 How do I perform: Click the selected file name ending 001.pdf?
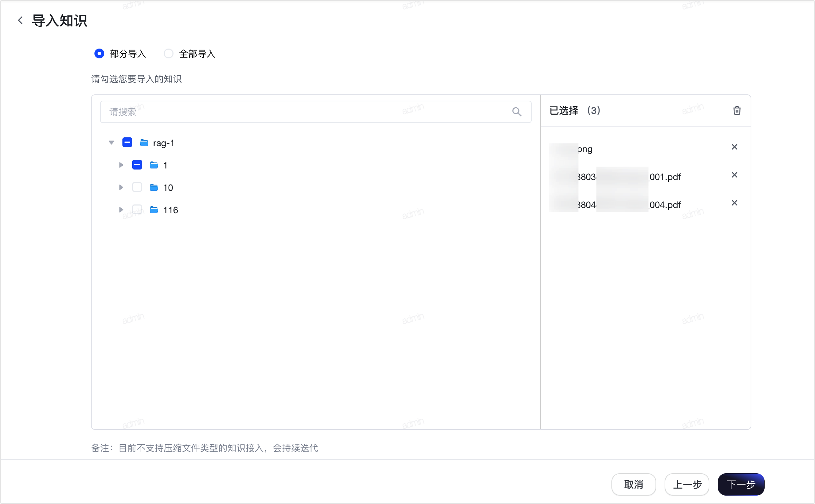tap(615, 177)
